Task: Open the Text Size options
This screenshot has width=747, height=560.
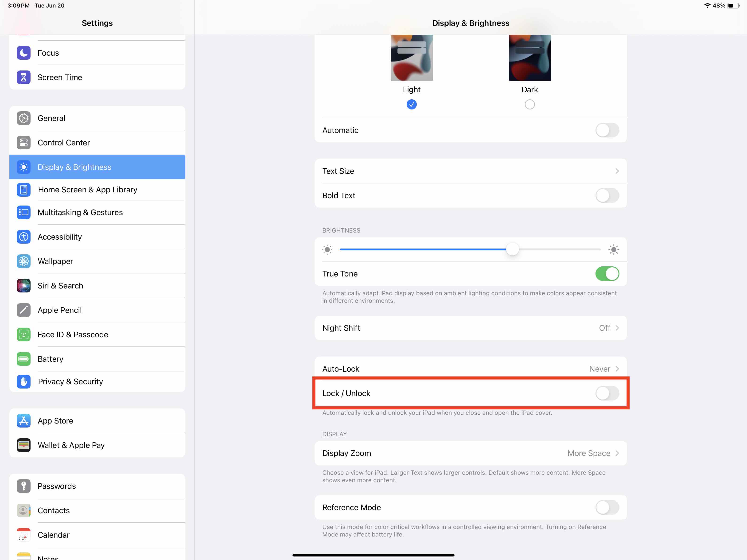Action: click(471, 171)
